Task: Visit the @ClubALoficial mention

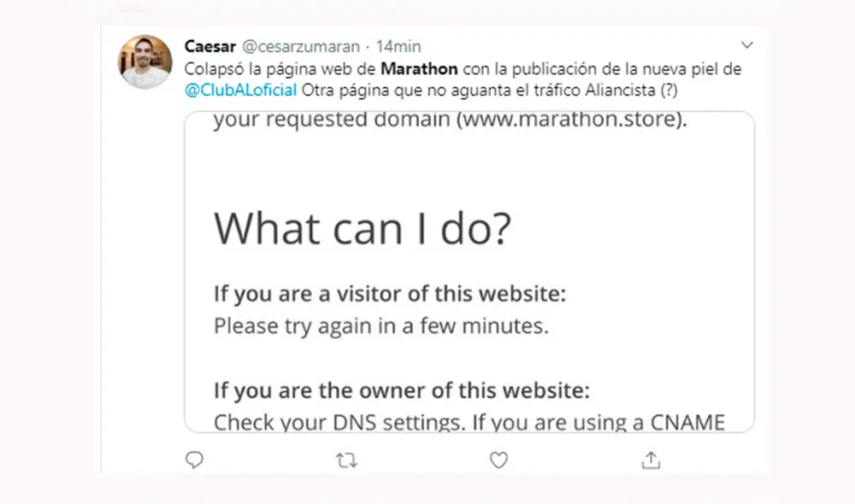Action: pyautogui.click(x=241, y=90)
